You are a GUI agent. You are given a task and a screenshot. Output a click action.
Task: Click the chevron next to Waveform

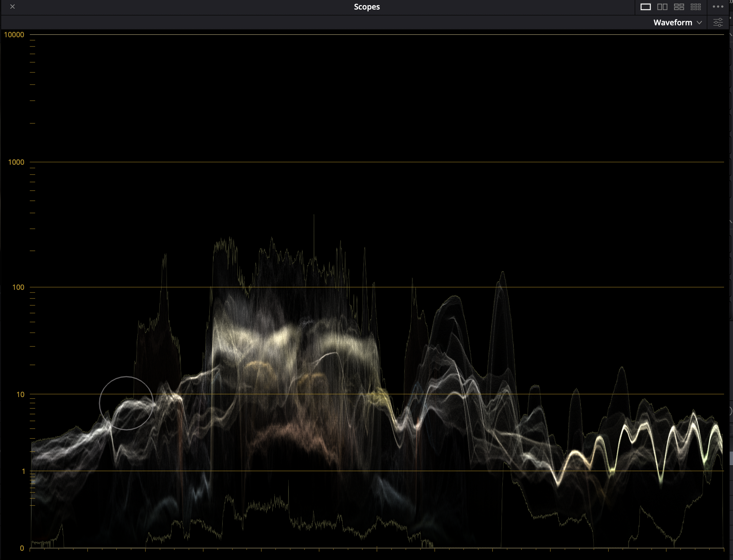[699, 23]
